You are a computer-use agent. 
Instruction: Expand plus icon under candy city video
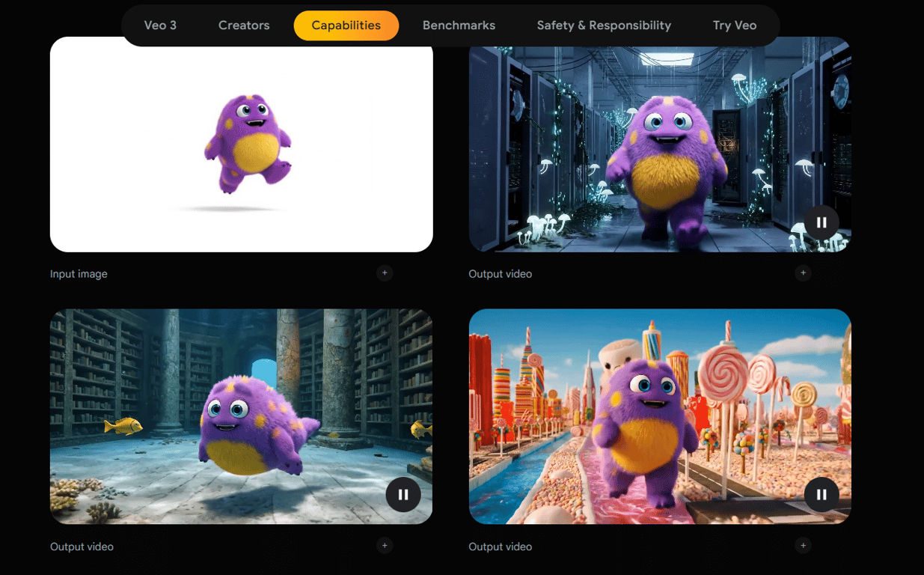coord(803,546)
